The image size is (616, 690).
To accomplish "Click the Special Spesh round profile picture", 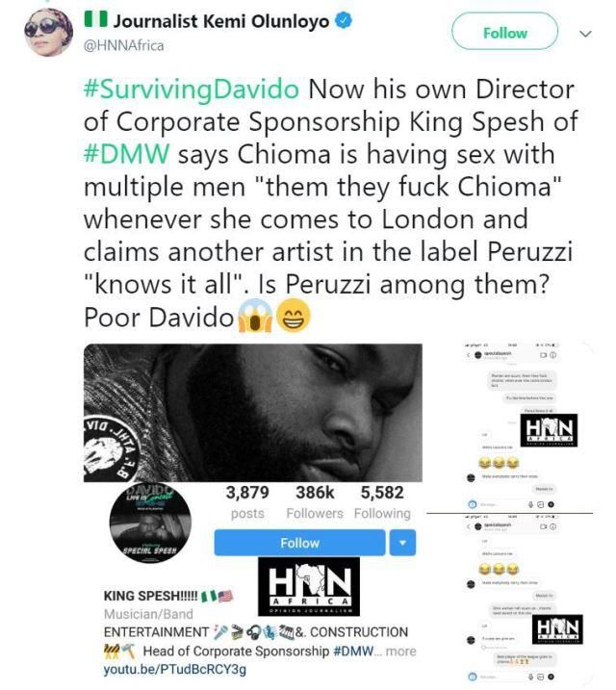I will coord(150,523).
